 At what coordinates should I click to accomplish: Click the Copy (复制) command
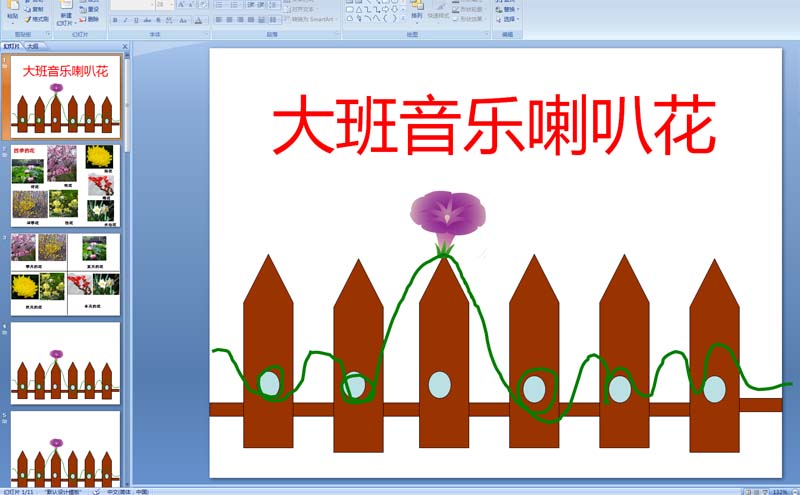(x=34, y=9)
